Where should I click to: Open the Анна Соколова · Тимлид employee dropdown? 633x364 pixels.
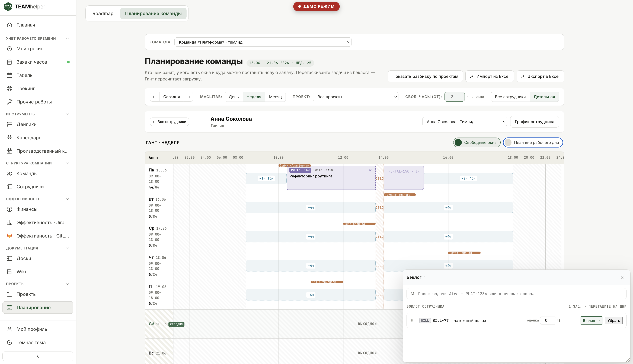(465, 122)
